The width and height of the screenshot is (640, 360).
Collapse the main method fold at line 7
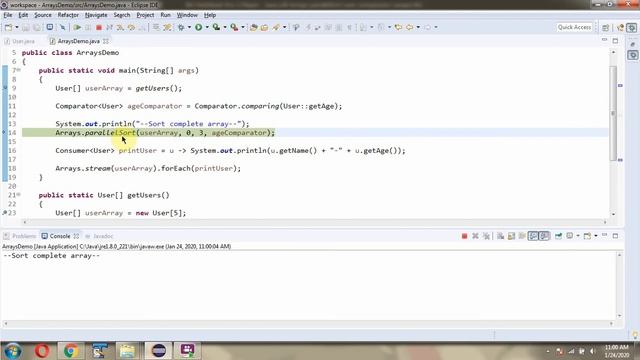tap(19, 70)
